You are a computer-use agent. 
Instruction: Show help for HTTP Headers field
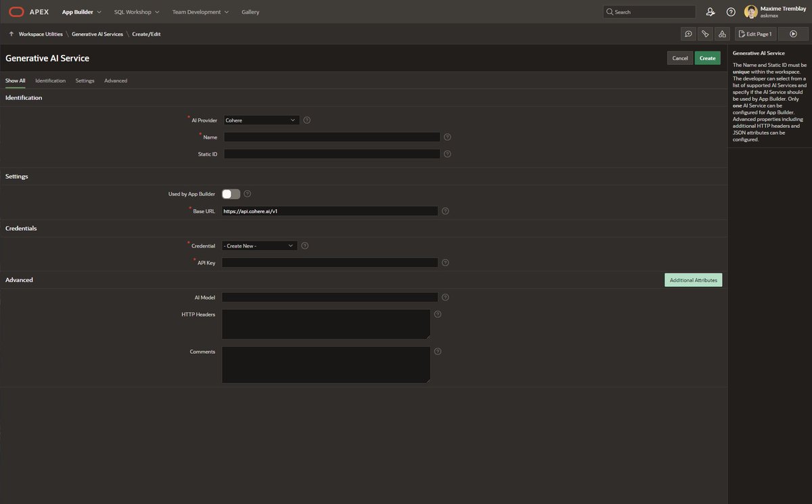click(x=438, y=314)
